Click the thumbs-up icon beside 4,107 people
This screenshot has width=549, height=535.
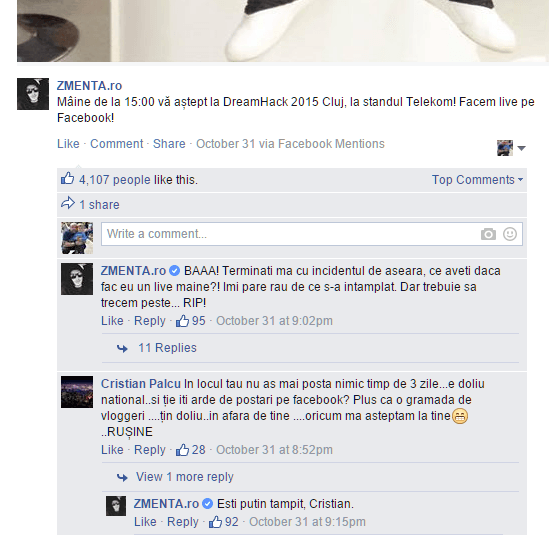click(x=68, y=179)
